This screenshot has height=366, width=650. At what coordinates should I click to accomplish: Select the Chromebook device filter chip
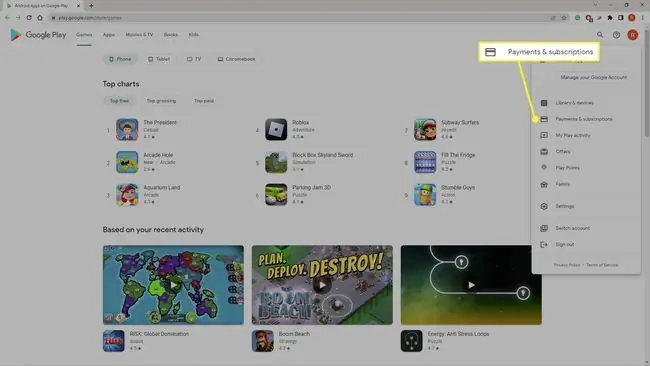click(237, 59)
